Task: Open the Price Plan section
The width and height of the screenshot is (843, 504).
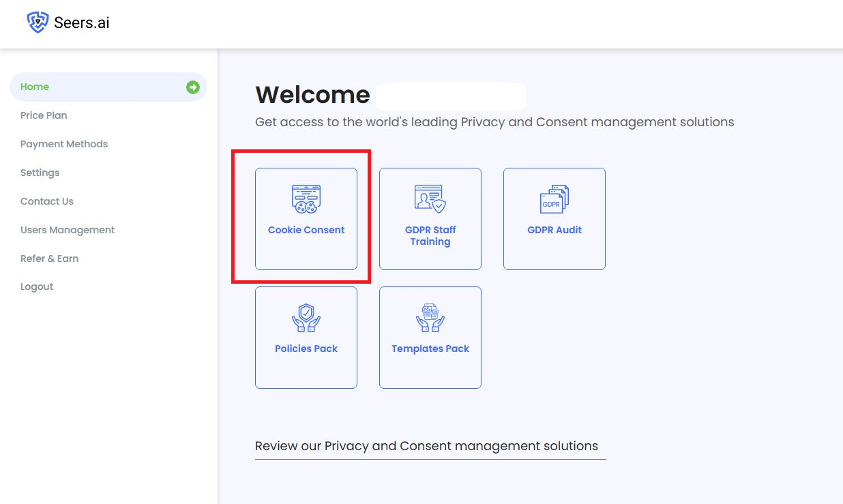Action: 43,115
